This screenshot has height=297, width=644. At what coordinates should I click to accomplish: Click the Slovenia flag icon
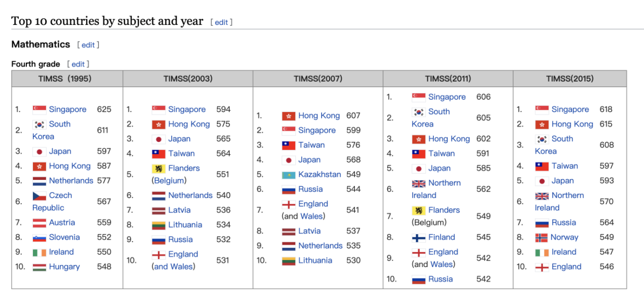(39, 238)
